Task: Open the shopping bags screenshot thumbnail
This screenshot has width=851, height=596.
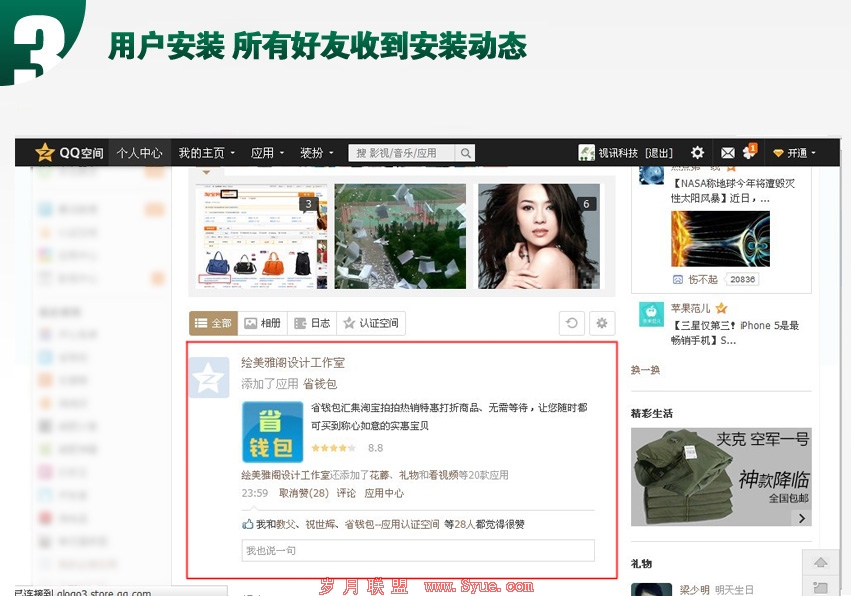Action: point(262,236)
